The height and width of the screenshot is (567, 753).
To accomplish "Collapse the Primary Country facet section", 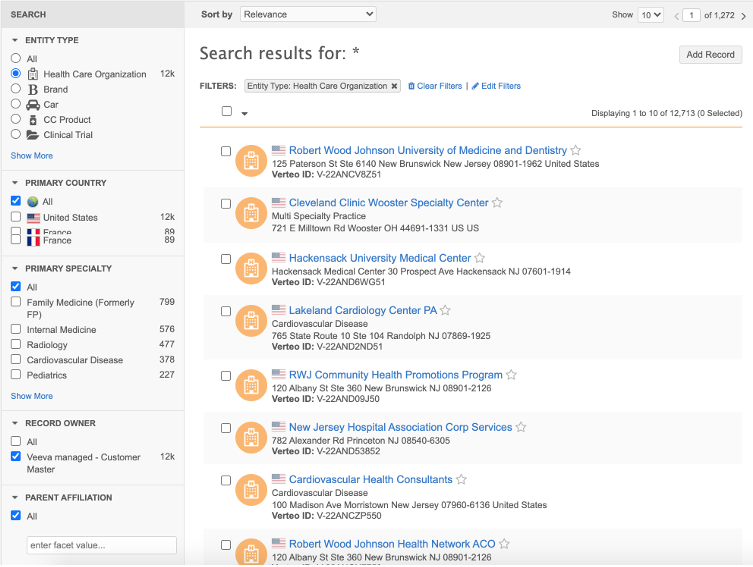I will (x=15, y=183).
